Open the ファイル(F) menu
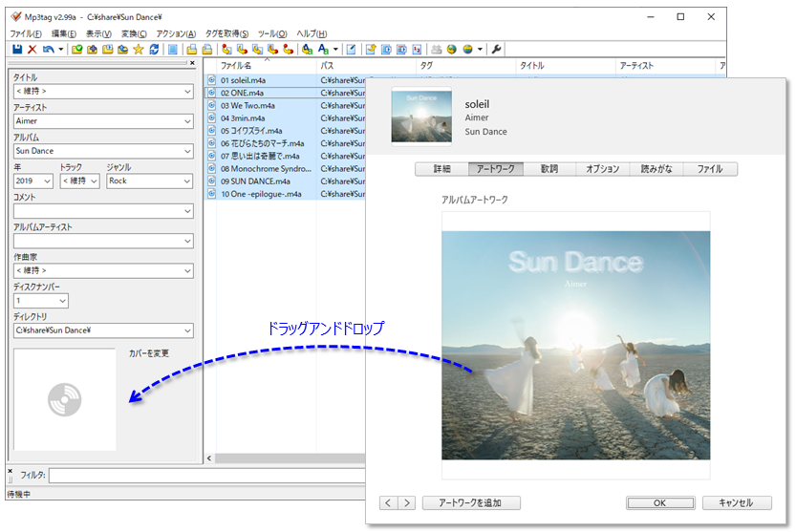Image resolution: width=796 pixels, height=532 pixels. click(x=26, y=33)
